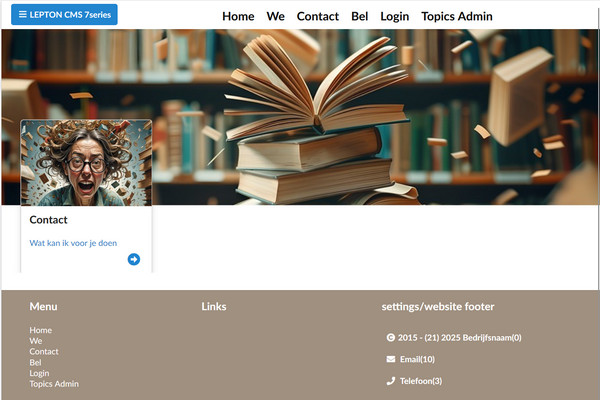Open Topics Admin in the top navigation
The image size is (600, 400).
click(457, 16)
